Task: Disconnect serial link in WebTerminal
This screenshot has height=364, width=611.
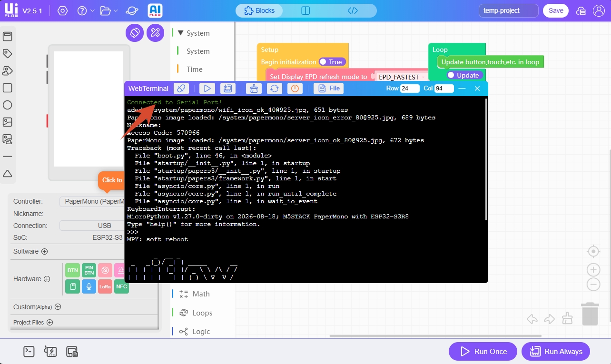Action: [x=181, y=89]
